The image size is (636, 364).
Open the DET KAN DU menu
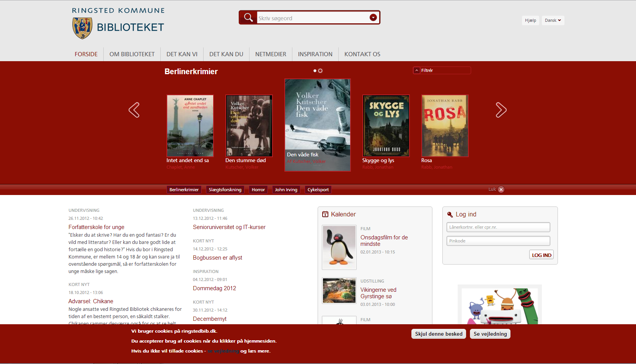point(226,54)
